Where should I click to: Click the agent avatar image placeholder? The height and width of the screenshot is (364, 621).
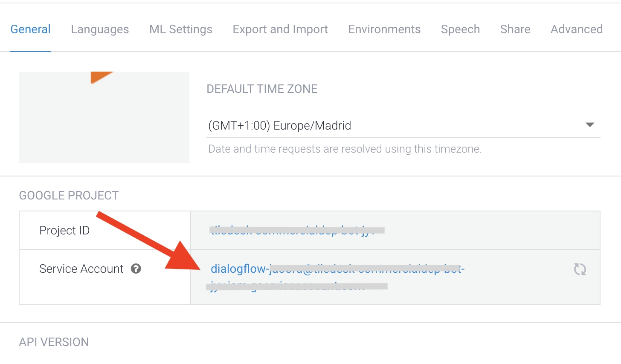pos(104,117)
